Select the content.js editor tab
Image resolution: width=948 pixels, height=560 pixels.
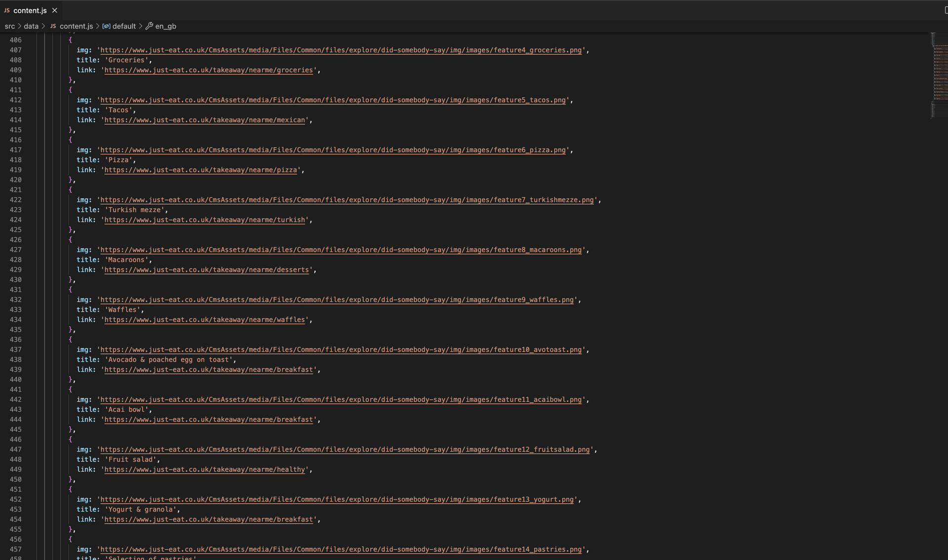click(x=31, y=10)
